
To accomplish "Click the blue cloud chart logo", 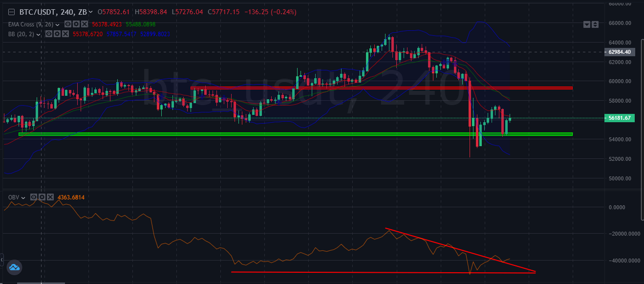I will point(14,267).
